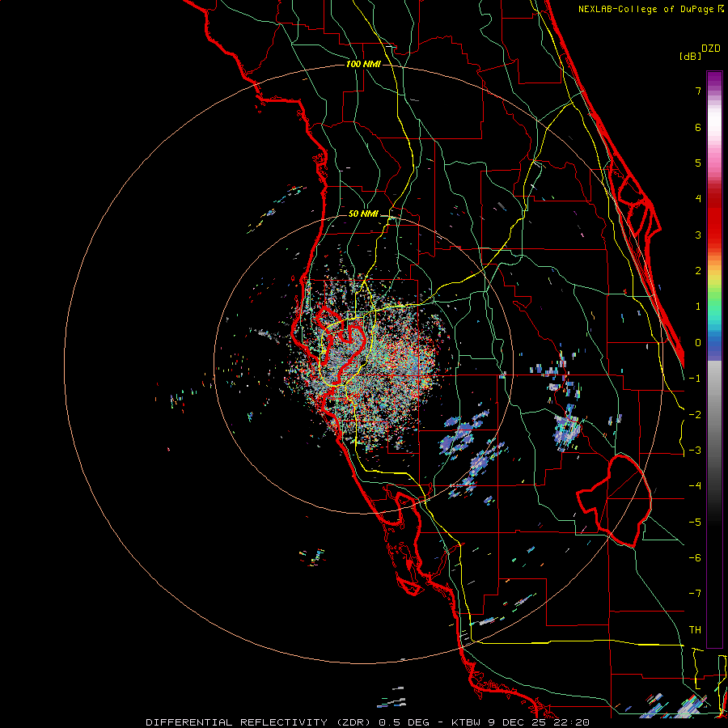The image size is (728, 728).
Task: Click the DZD legend title
Action: click(x=711, y=49)
